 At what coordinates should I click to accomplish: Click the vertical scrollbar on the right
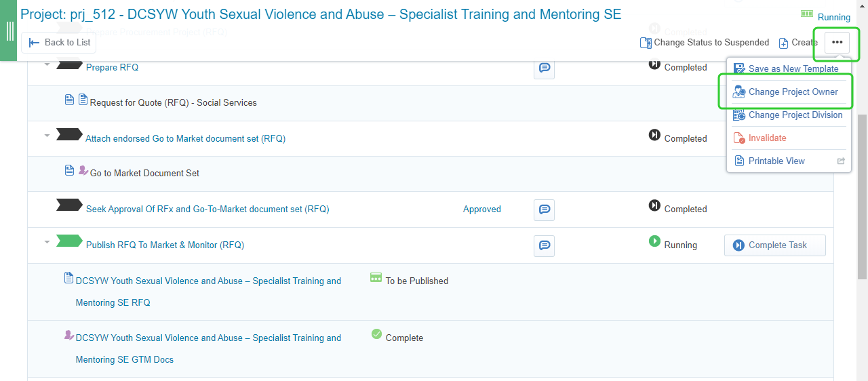pyautogui.click(x=862, y=197)
